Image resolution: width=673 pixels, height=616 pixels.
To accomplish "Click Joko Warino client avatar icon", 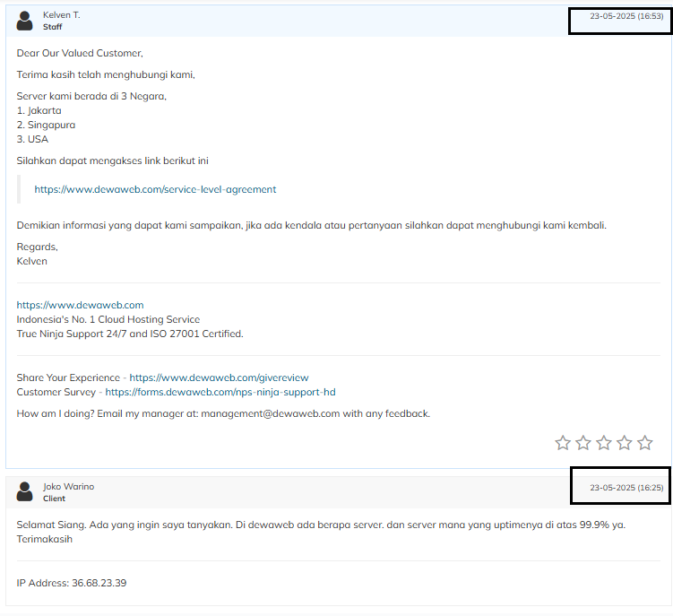I will point(25,491).
